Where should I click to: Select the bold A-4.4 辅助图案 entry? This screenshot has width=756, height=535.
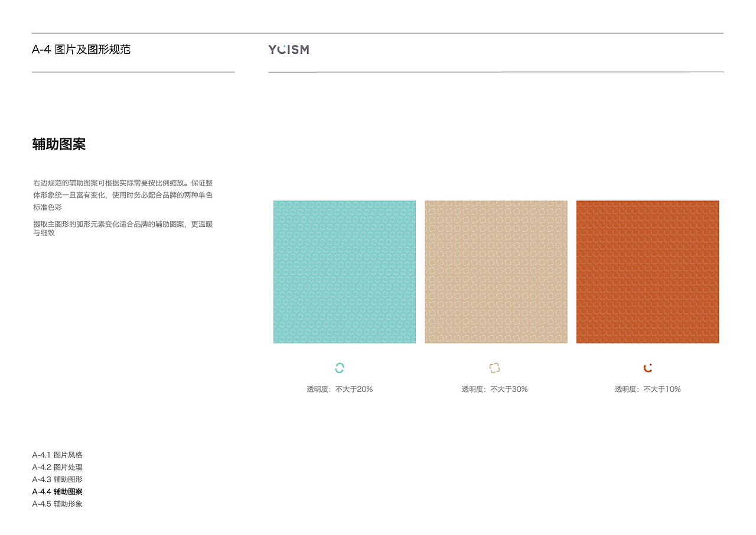[x=57, y=492]
